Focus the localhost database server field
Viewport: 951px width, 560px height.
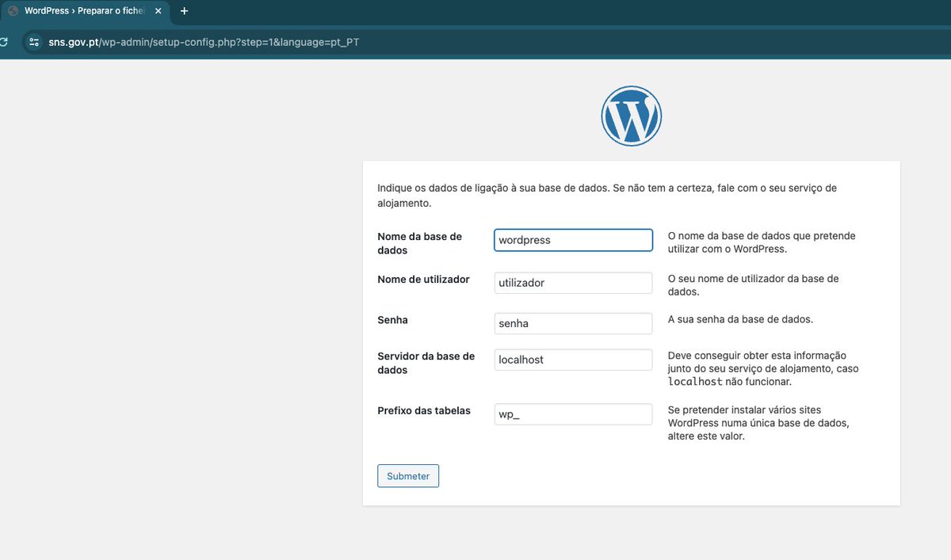click(573, 360)
